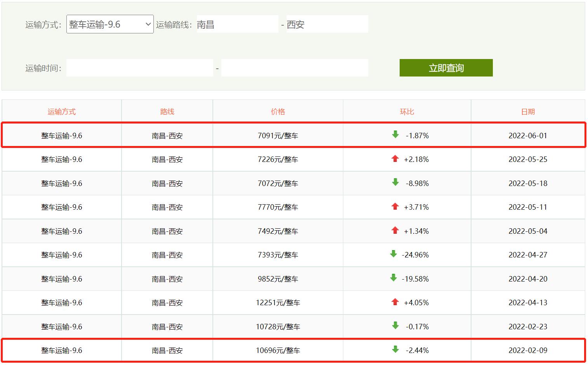Select the 南昌-西安 route in the first row
Viewport: 588px width, 365px height.
[167, 135]
